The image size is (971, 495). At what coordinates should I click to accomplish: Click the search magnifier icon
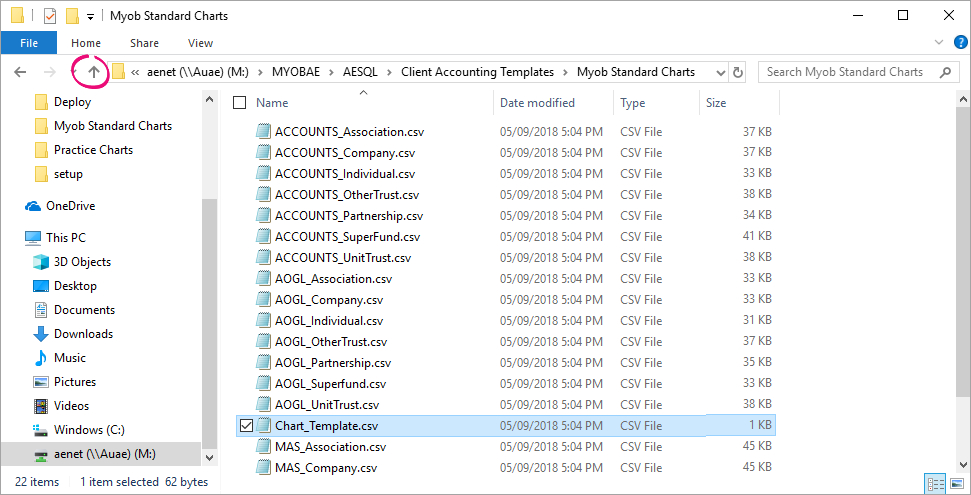tap(944, 72)
